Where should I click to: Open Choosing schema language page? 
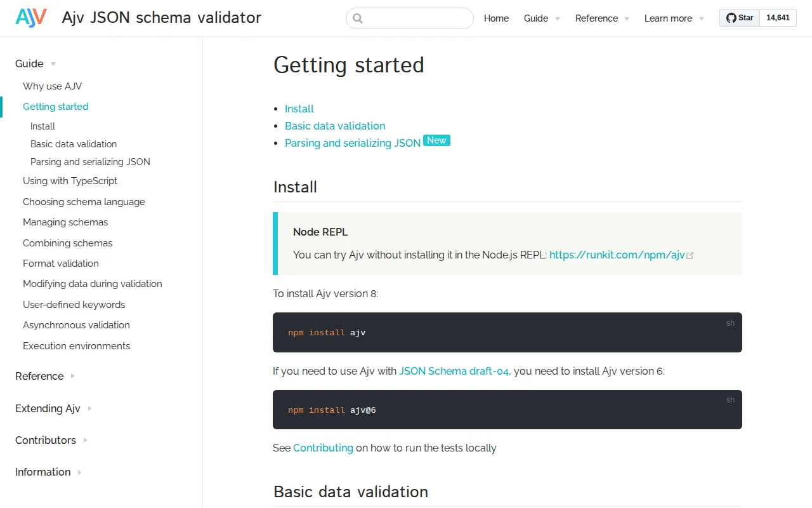[x=84, y=202]
